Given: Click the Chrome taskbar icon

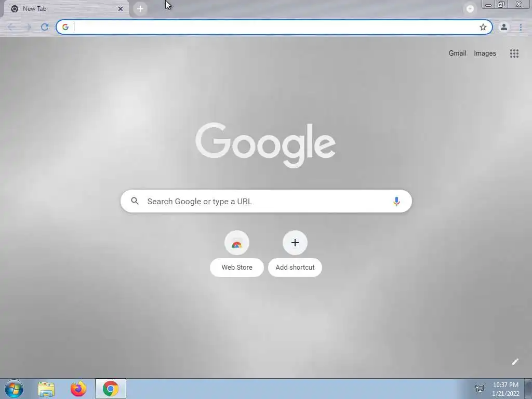Looking at the screenshot, I should [x=110, y=389].
